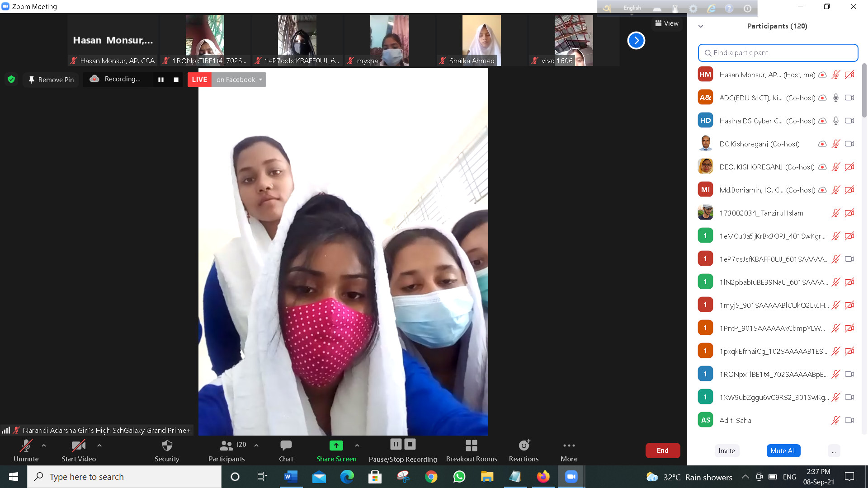
Task: Open Microsoft Word from the taskbar
Action: (291, 477)
